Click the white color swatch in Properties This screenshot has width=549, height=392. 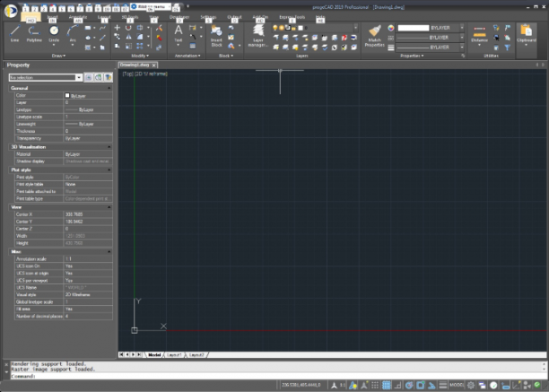coord(414,28)
